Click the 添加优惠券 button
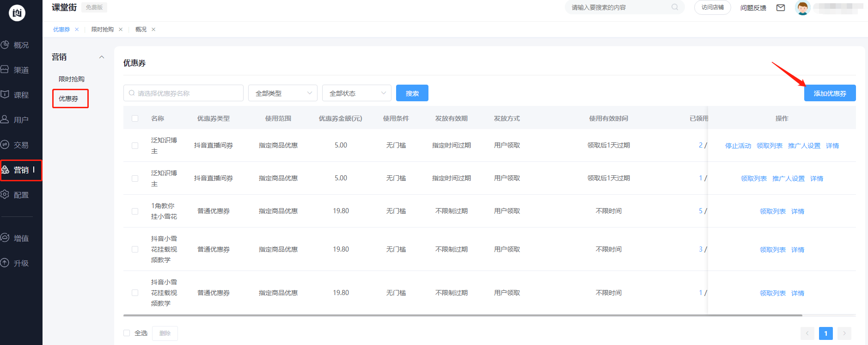Image resolution: width=868 pixels, height=345 pixels. [830, 93]
